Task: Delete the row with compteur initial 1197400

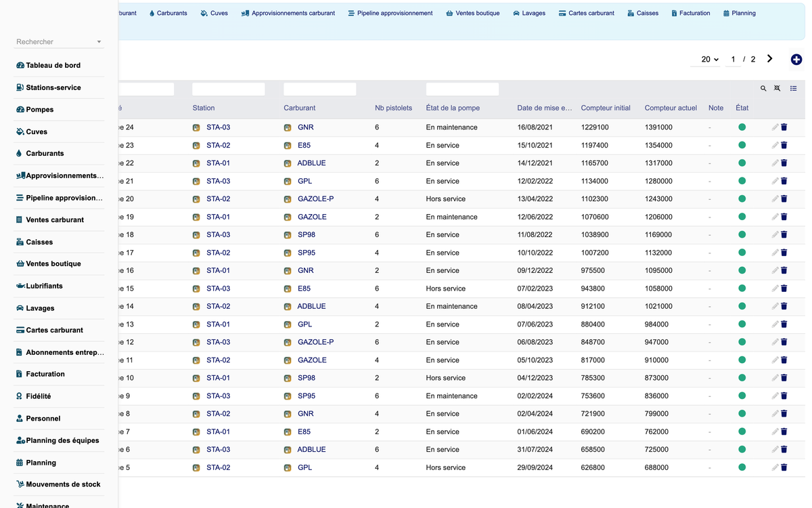Action: pyautogui.click(x=784, y=145)
